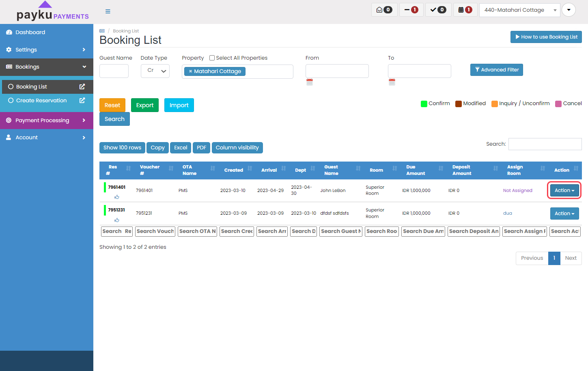Open the calendar notification badge
Viewport: 588px width, 371px height.
click(465, 10)
